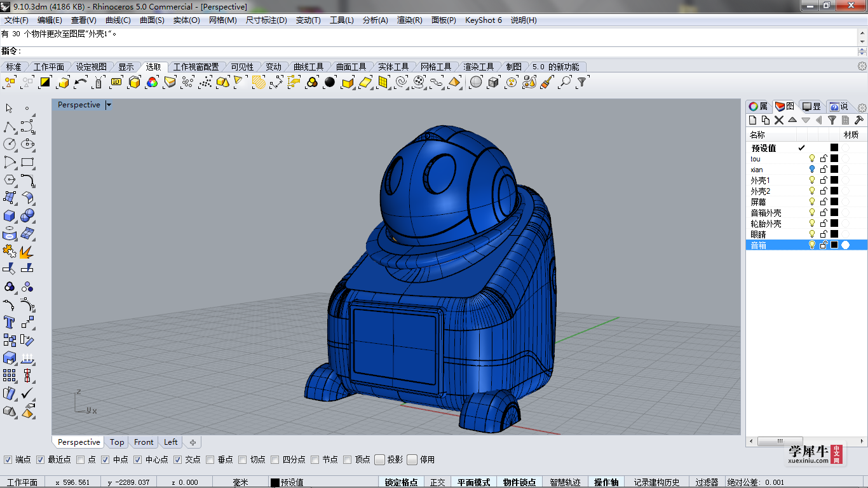
Task: Select the Polyline tool in sidebar
Action: click(10, 126)
